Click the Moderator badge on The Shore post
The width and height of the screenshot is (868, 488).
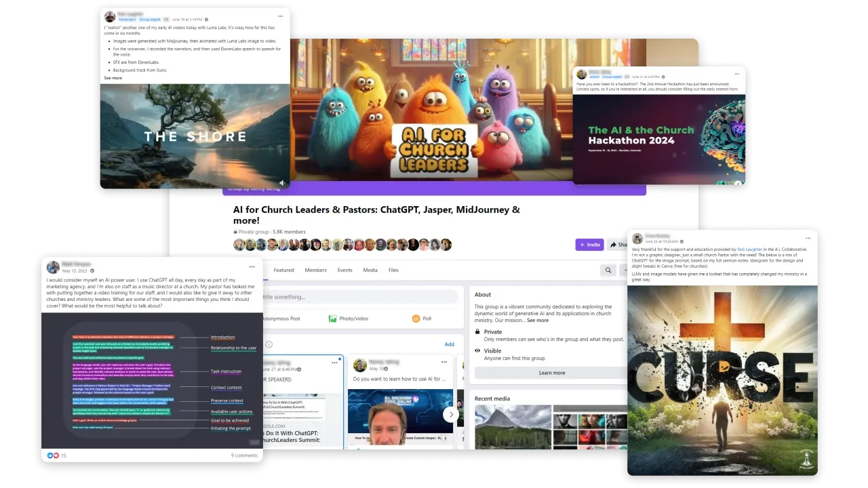point(127,20)
